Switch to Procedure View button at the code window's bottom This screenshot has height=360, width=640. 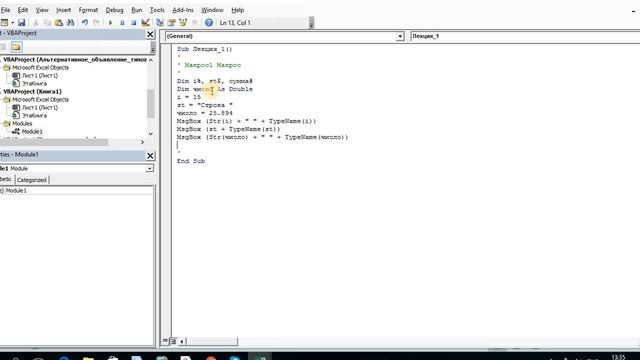pyautogui.click(x=165, y=341)
